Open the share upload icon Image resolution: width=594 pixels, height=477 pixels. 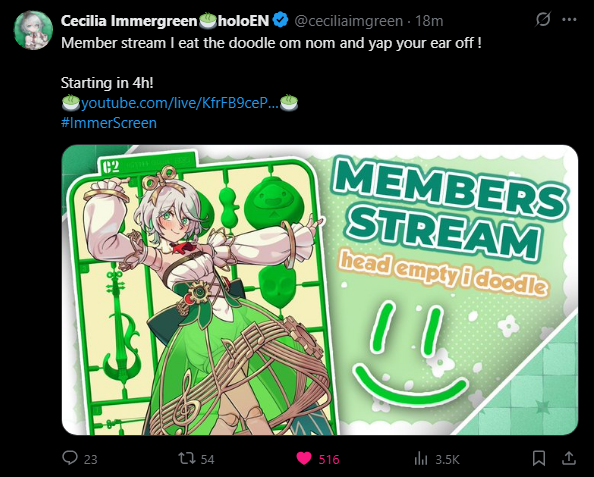(568, 458)
